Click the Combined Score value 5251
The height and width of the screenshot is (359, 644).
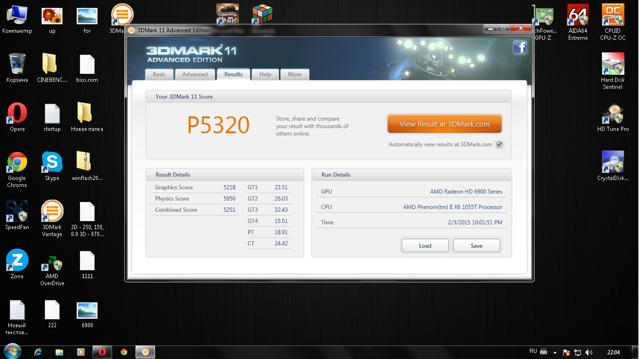click(x=229, y=210)
